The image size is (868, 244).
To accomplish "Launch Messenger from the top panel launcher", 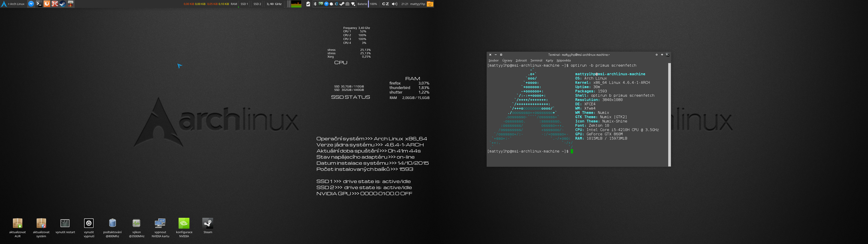I will click(x=31, y=4).
